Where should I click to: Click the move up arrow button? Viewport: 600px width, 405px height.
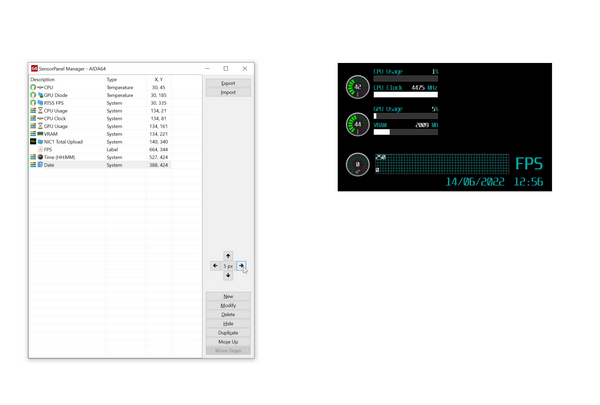[228, 256]
